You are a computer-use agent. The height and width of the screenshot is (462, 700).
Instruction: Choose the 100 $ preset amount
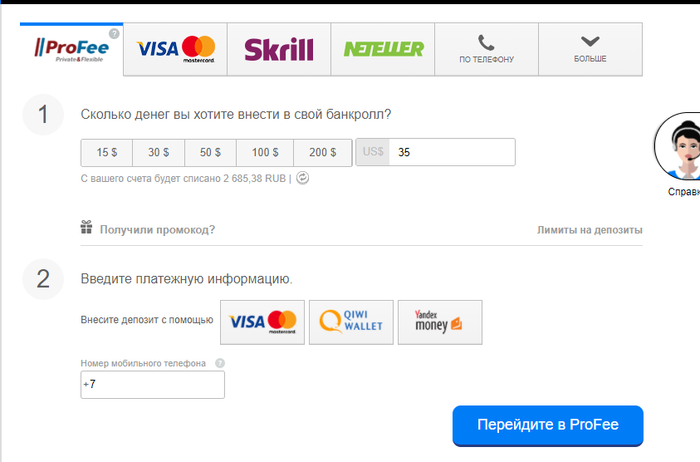click(265, 153)
